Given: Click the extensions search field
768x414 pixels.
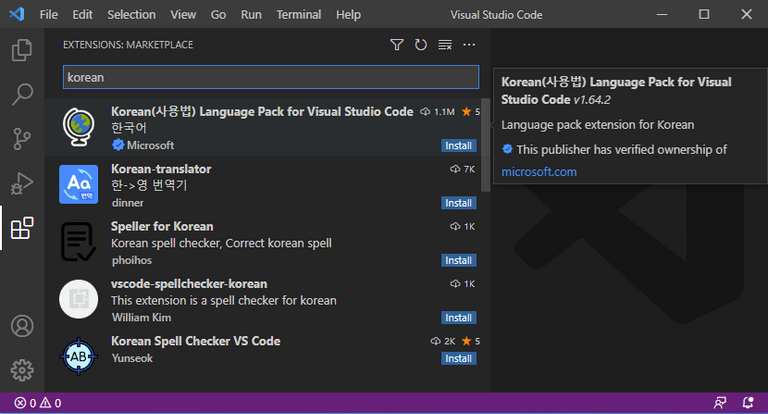Looking at the screenshot, I should coord(271,77).
